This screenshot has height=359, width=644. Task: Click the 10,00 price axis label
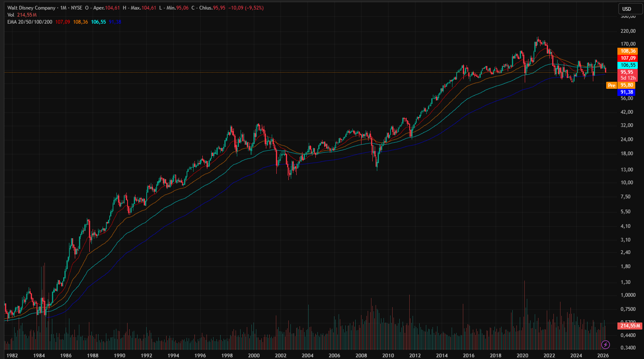click(627, 183)
